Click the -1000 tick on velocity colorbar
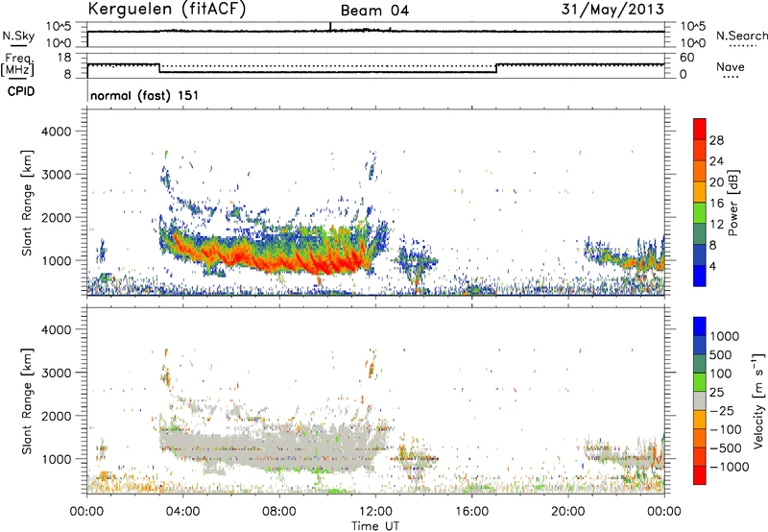Viewport: 768px width, 532px height. tap(730, 467)
